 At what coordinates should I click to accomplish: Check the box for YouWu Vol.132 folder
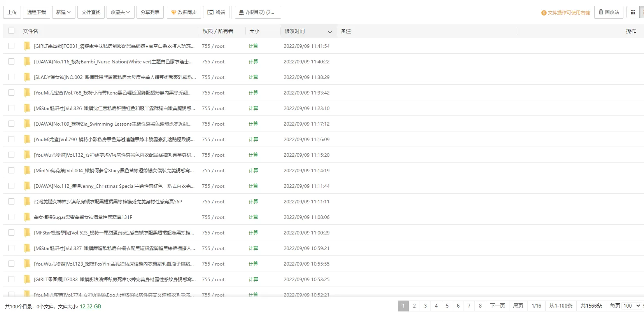11,155
